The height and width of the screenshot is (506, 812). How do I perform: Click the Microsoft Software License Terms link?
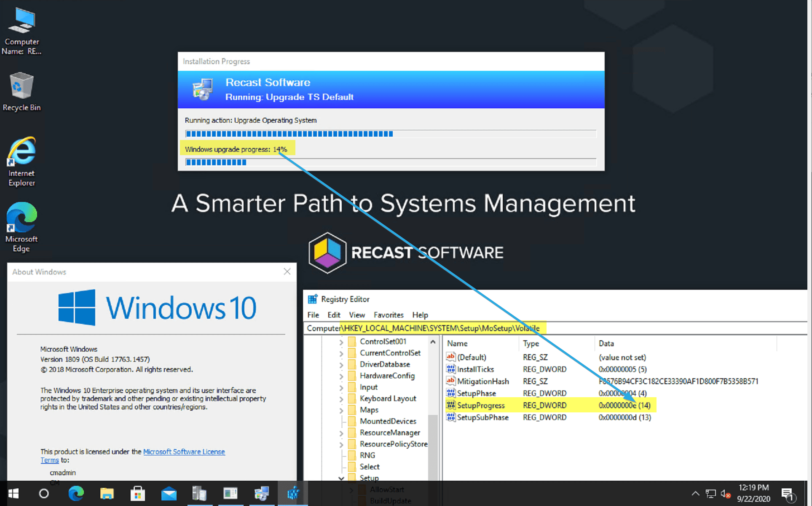(x=184, y=451)
